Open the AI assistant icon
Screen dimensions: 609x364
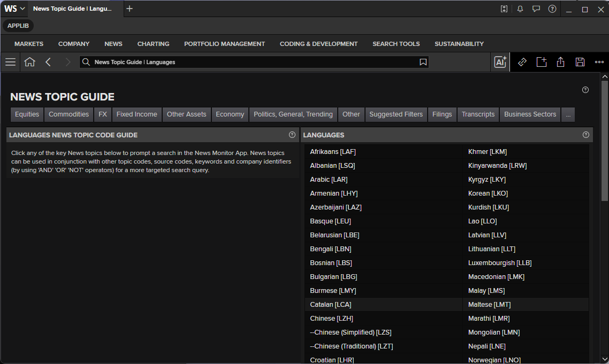tap(500, 62)
